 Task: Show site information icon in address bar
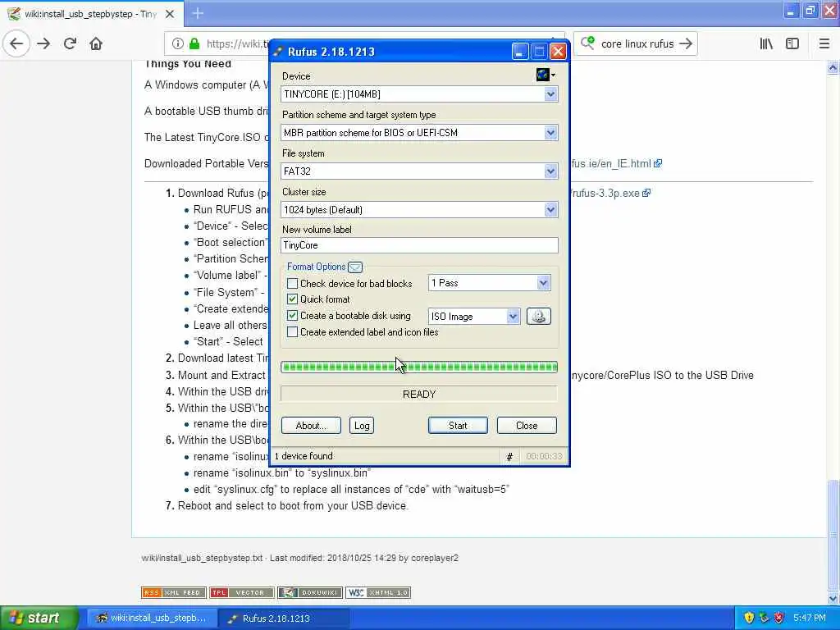177,43
